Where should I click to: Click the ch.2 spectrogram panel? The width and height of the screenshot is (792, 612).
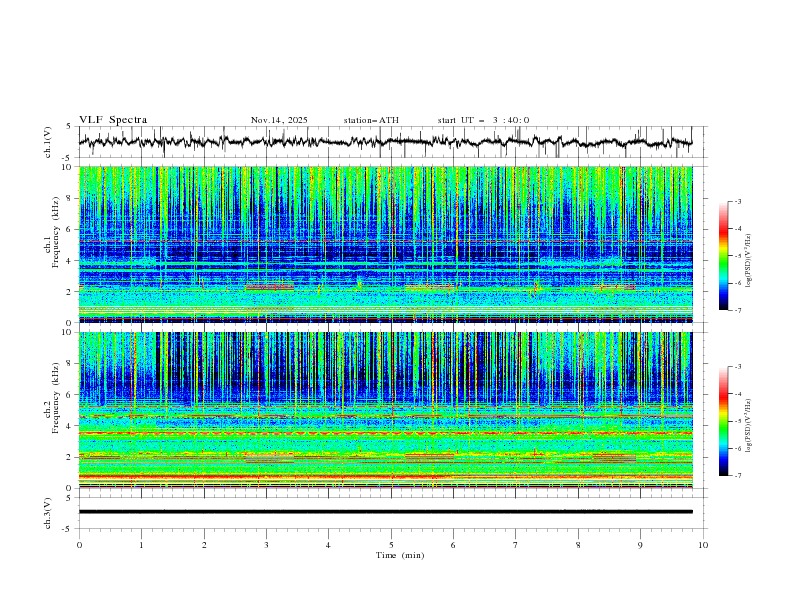[385, 410]
